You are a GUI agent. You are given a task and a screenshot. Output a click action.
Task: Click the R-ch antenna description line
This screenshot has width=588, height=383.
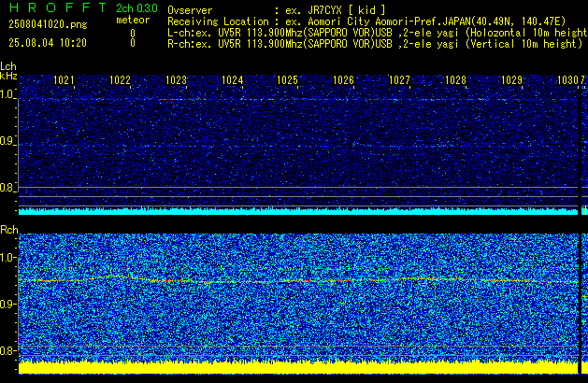[375, 44]
